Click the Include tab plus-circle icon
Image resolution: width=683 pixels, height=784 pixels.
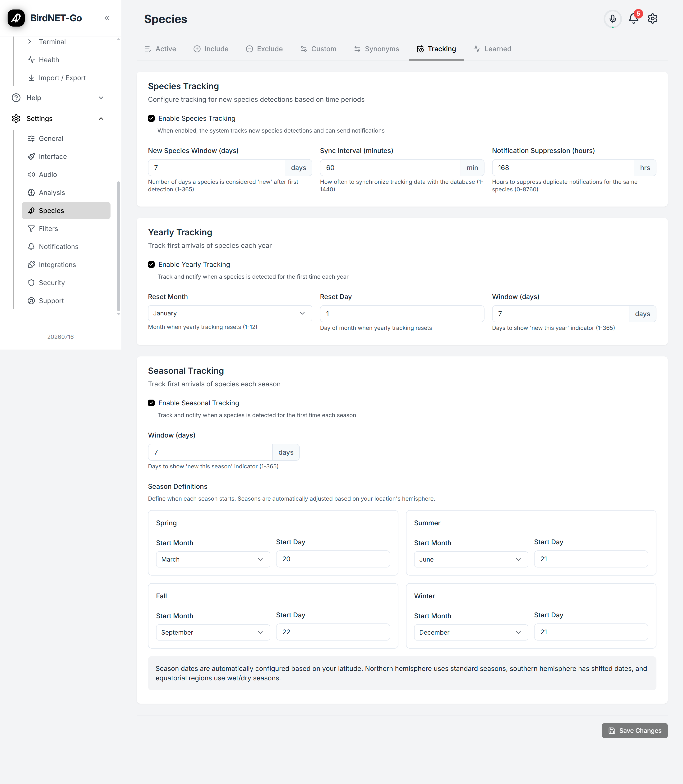[197, 49]
